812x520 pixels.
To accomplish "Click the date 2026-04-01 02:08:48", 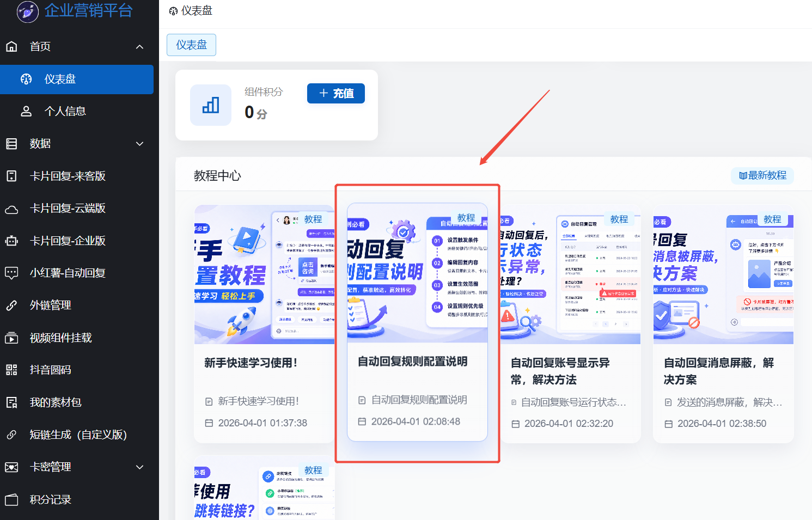I will click(416, 421).
